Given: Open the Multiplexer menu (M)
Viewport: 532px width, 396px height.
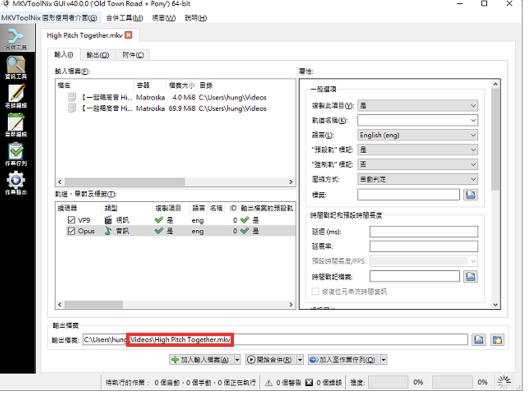Looking at the screenshot, I should 125,18.
